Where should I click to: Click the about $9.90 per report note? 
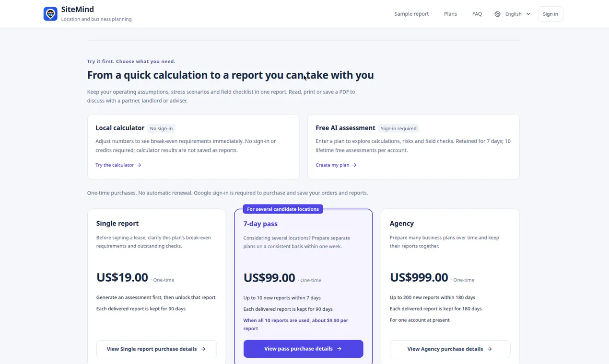pyautogui.click(x=296, y=324)
